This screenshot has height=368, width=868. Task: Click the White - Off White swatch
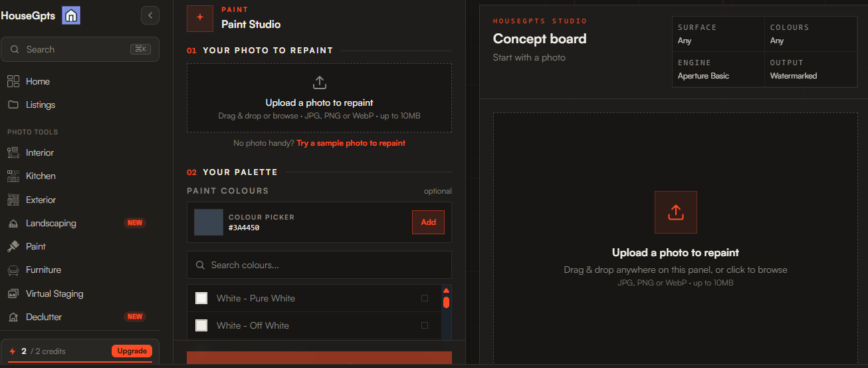click(x=201, y=325)
